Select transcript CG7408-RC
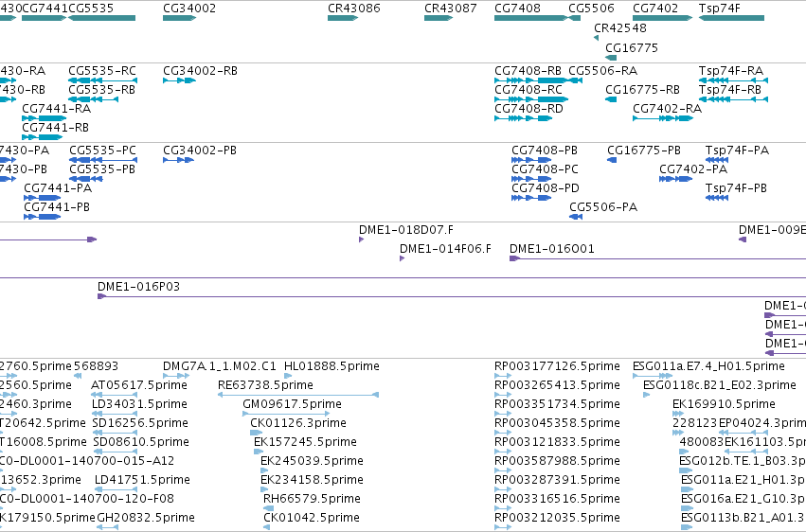 click(531, 99)
